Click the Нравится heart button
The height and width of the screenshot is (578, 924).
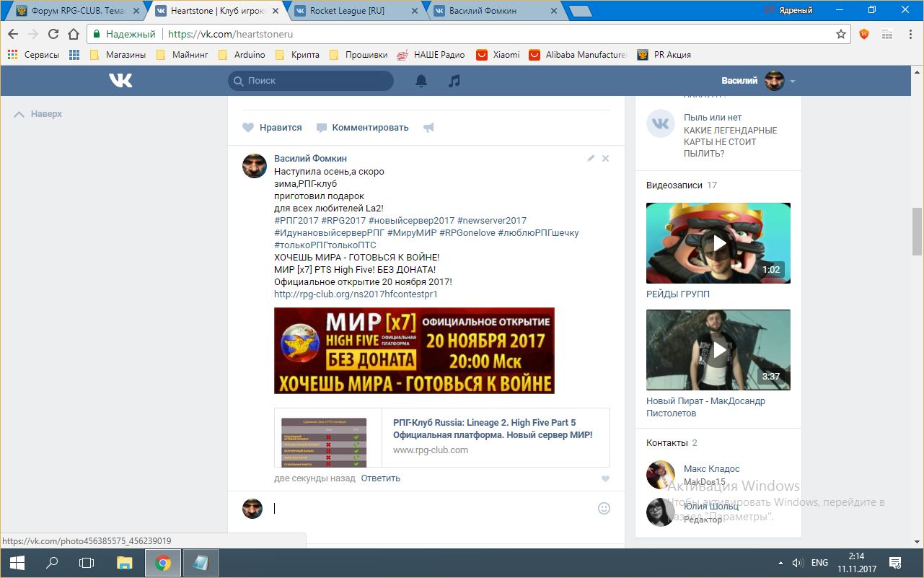tap(272, 128)
